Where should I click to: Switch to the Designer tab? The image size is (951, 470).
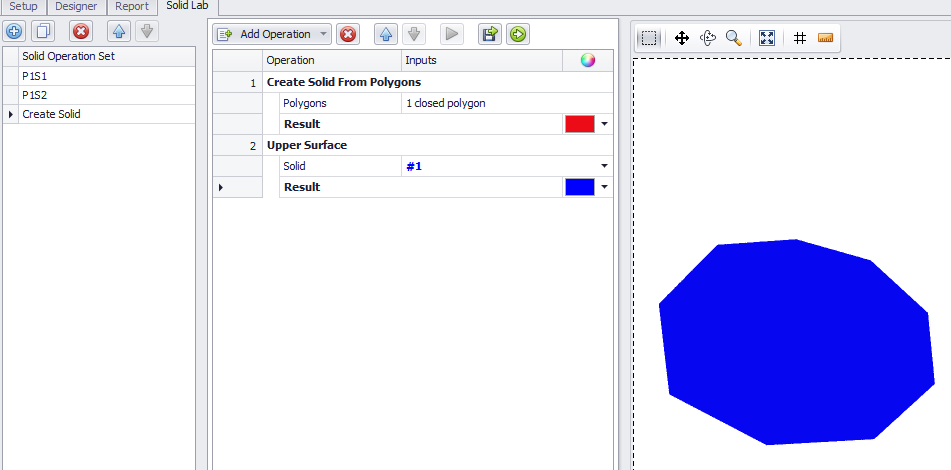coord(76,7)
